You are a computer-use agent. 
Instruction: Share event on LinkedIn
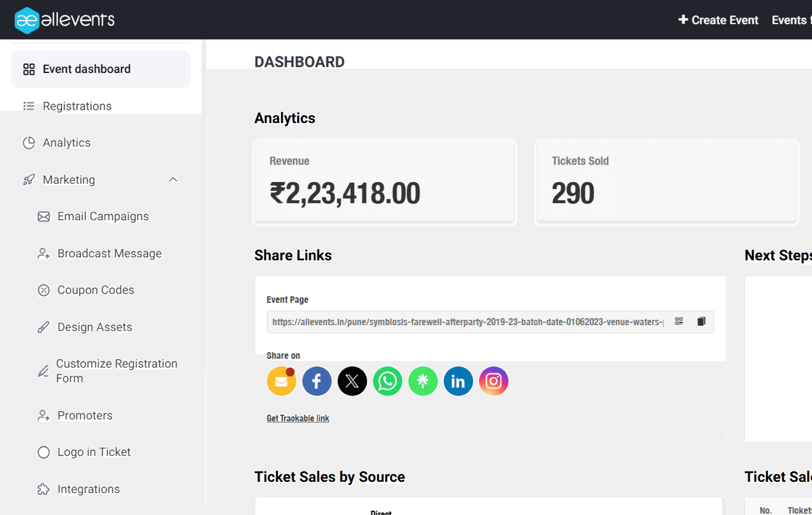458,381
